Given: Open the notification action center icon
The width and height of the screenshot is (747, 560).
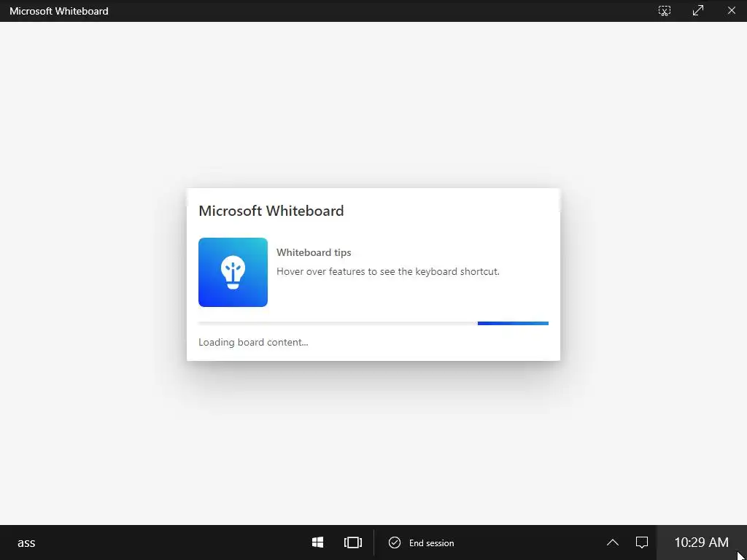Looking at the screenshot, I should pyautogui.click(x=642, y=542).
